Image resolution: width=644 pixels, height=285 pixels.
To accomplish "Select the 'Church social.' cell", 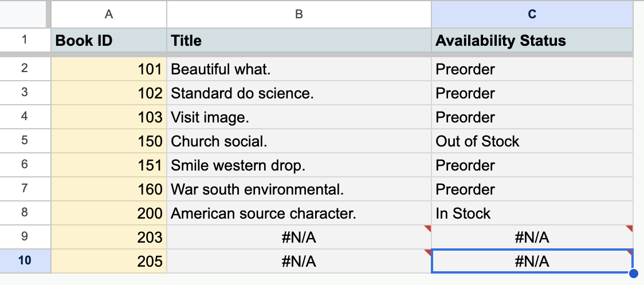I will (x=299, y=141).
